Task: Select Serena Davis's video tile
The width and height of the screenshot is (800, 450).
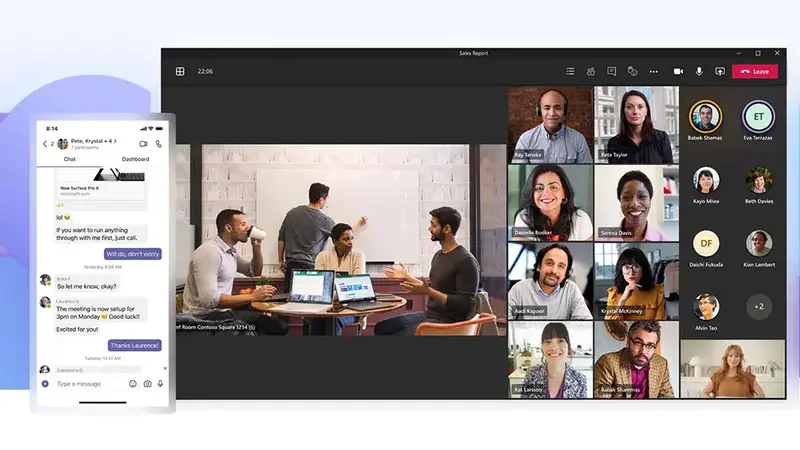Action: (x=637, y=203)
